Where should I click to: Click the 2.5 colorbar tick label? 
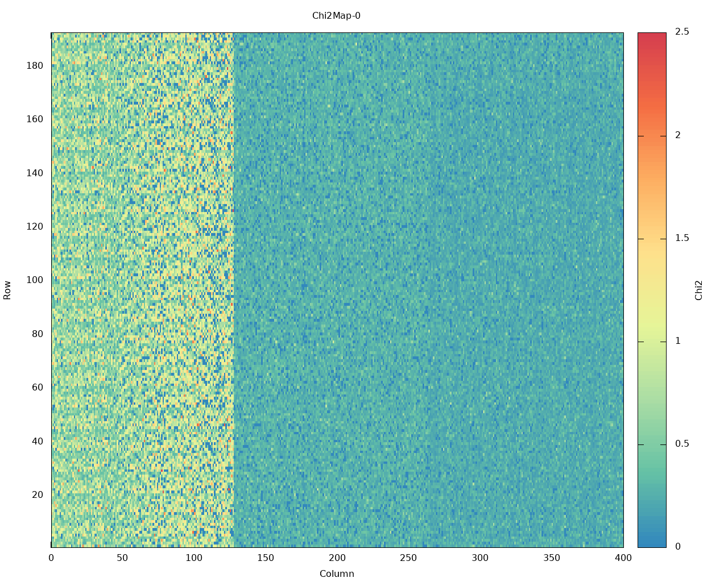tap(682, 32)
